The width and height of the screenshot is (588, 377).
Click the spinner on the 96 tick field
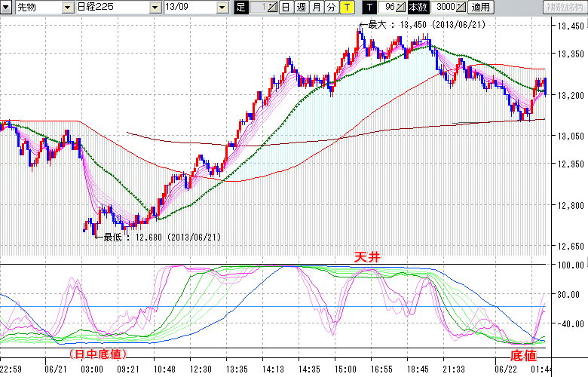(x=400, y=8)
